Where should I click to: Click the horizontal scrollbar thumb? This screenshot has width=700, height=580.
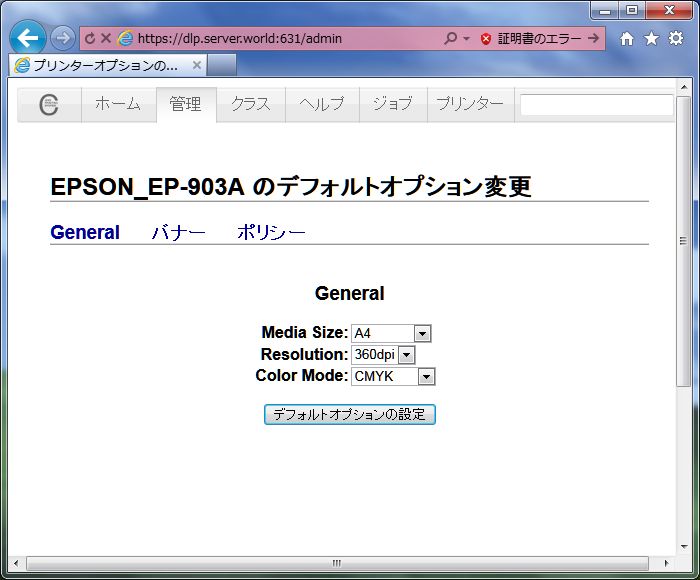pos(337,563)
